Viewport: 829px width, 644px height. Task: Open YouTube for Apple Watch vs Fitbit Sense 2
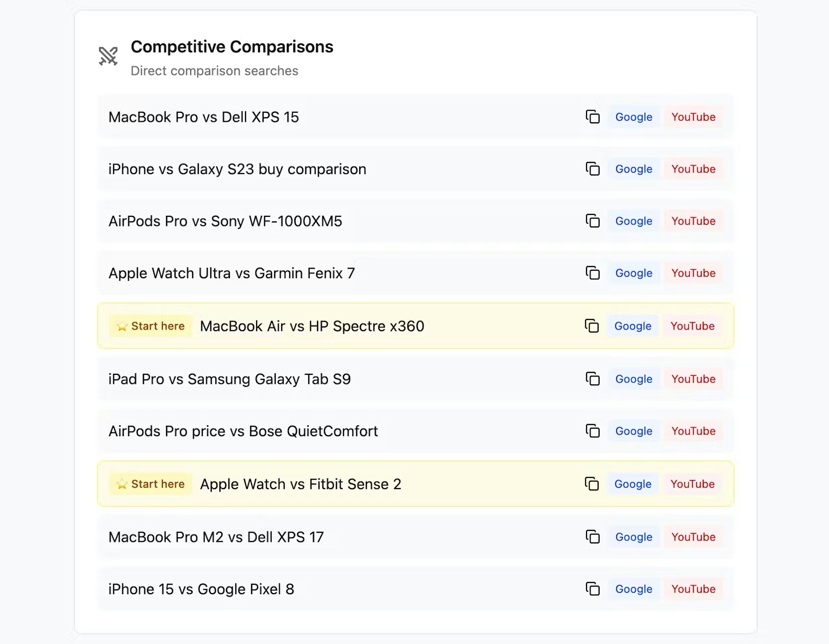(x=693, y=484)
